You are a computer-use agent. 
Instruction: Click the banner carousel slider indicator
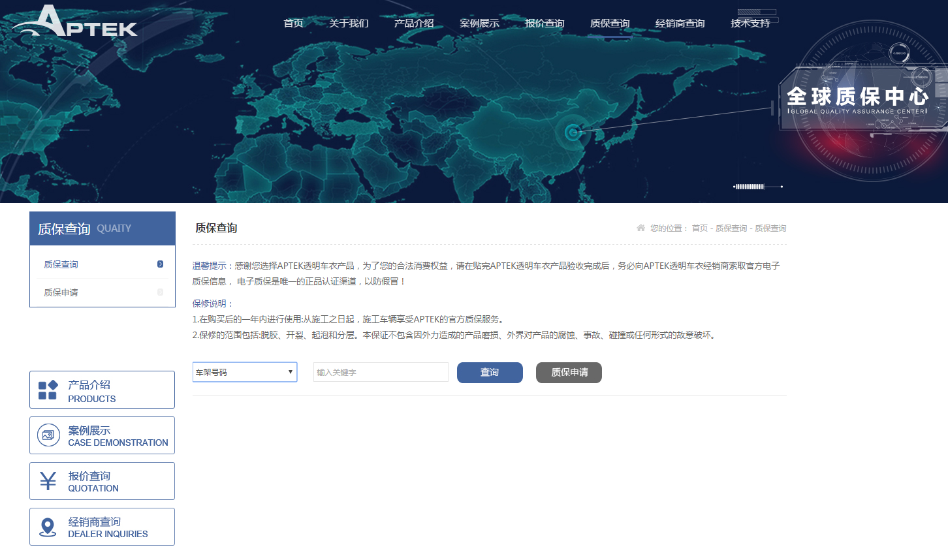pos(757,187)
